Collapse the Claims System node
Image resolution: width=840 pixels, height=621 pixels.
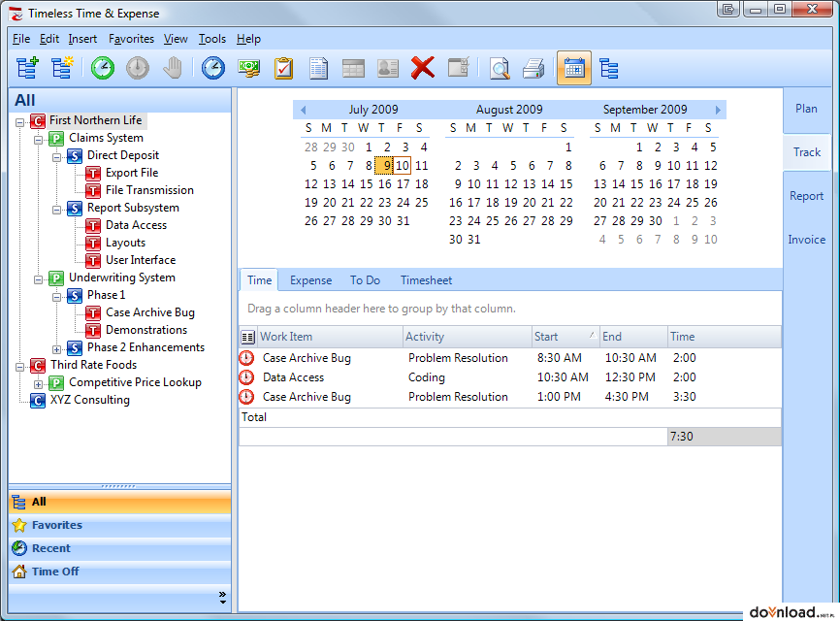coord(39,141)
